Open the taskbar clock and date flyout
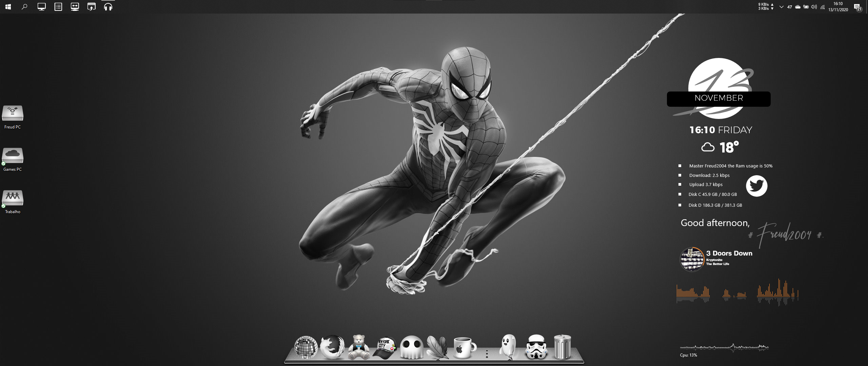Viewport: 868px width, 366px height. 838,7
